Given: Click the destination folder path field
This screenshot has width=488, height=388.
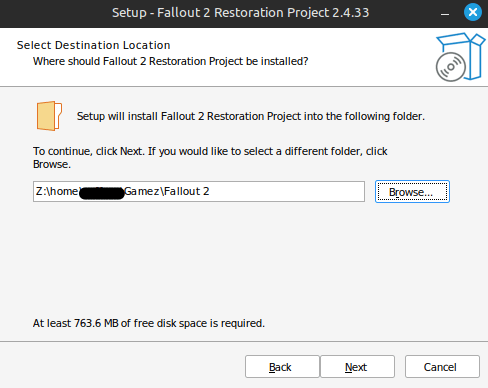Looking at the screenshot, I should pos(199,191).
